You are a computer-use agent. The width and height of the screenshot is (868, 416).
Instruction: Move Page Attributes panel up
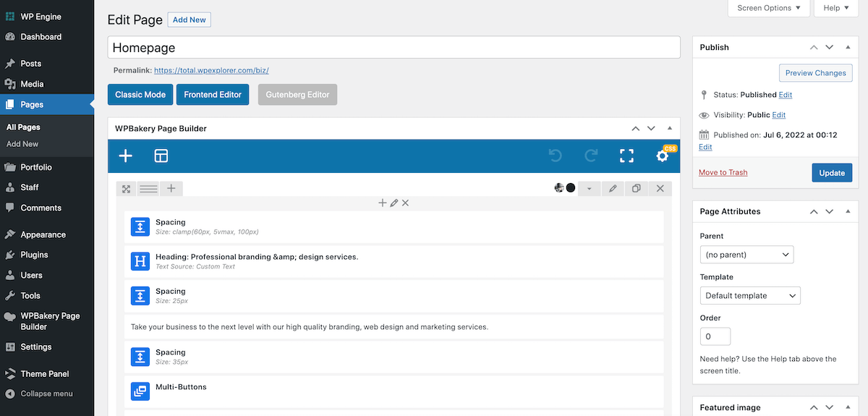[814, 211]
